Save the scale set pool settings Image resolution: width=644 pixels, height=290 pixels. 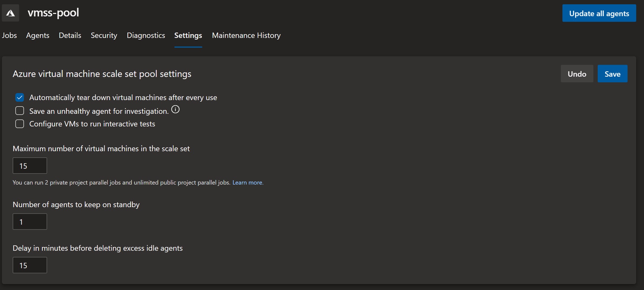[612, 74]
